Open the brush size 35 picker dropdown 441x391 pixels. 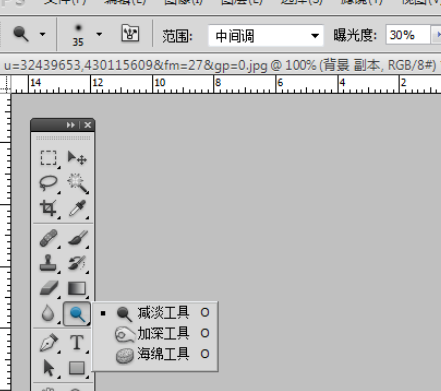click(x=99, y=34)
